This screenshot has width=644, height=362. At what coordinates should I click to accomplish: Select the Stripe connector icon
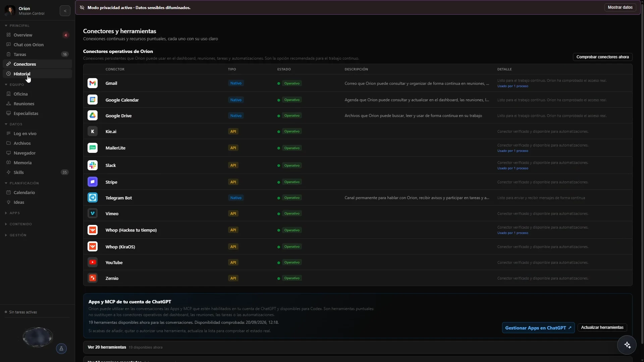tap(93, 182)
